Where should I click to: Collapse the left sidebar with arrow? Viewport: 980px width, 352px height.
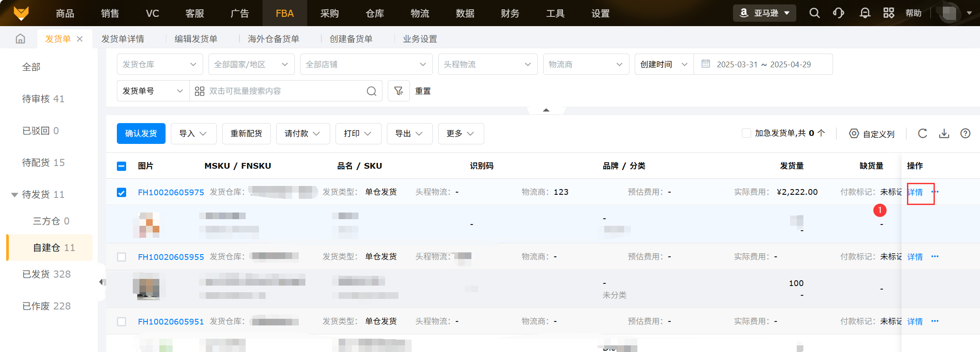(x=102, y=282)
